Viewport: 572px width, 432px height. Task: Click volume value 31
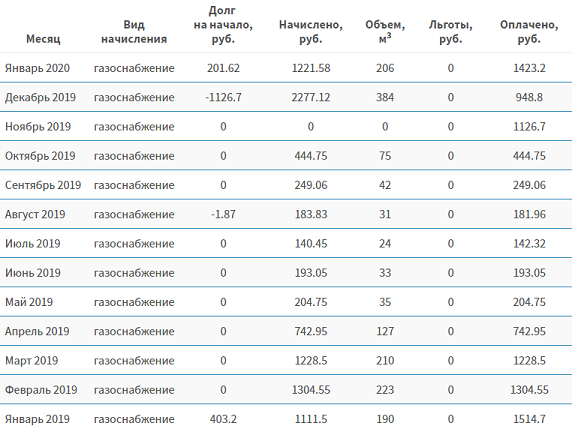tap(385, 214)
